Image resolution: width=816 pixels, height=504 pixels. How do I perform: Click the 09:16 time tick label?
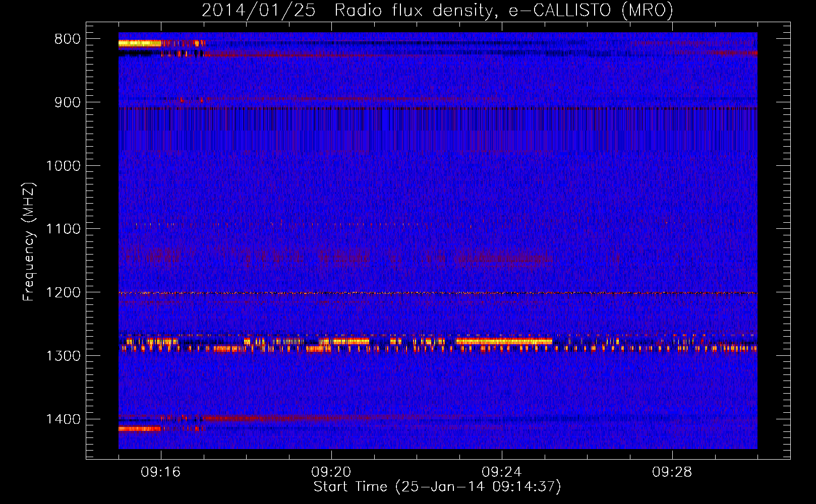(x=161, y=472)
